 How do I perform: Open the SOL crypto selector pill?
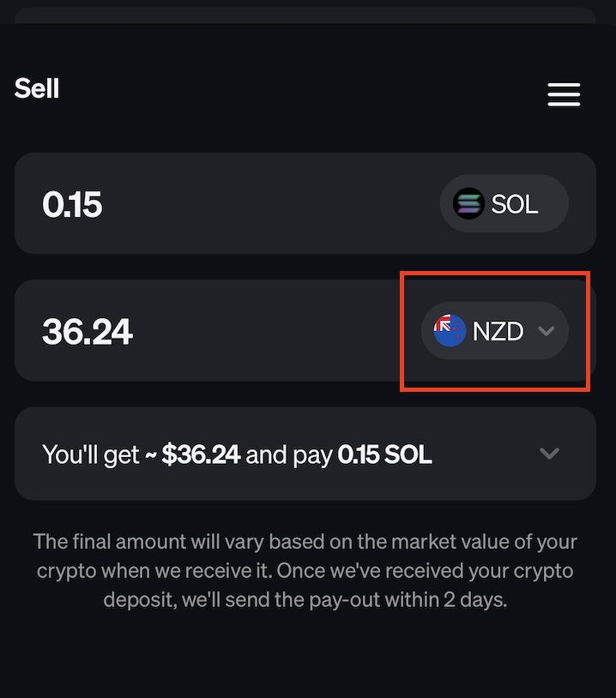pos(504,204)
